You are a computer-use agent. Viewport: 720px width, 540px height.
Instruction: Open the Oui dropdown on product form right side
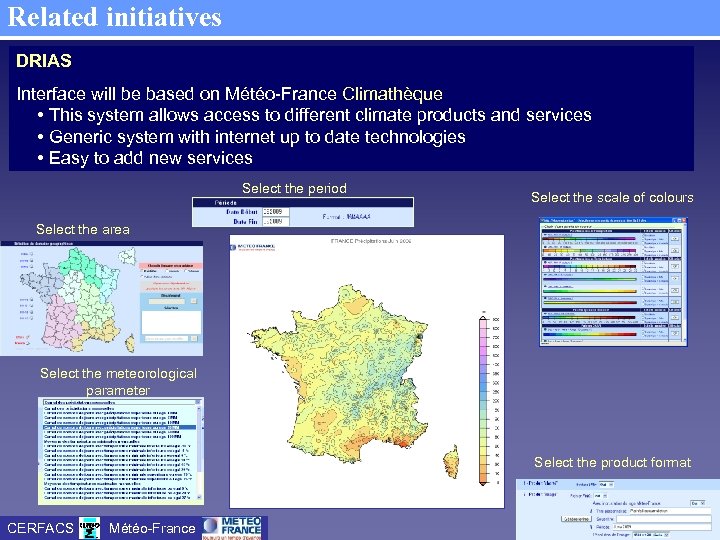coord(698,503)
